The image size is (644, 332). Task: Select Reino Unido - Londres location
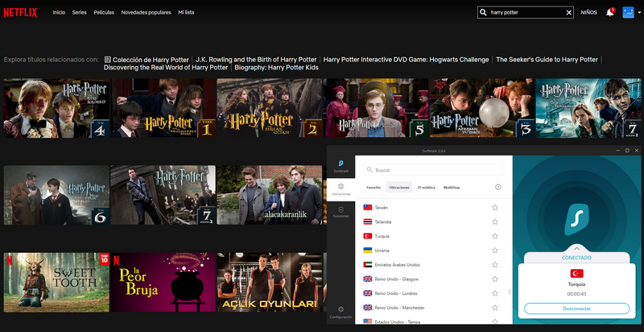pyautogui.click(x=433, y=293)
